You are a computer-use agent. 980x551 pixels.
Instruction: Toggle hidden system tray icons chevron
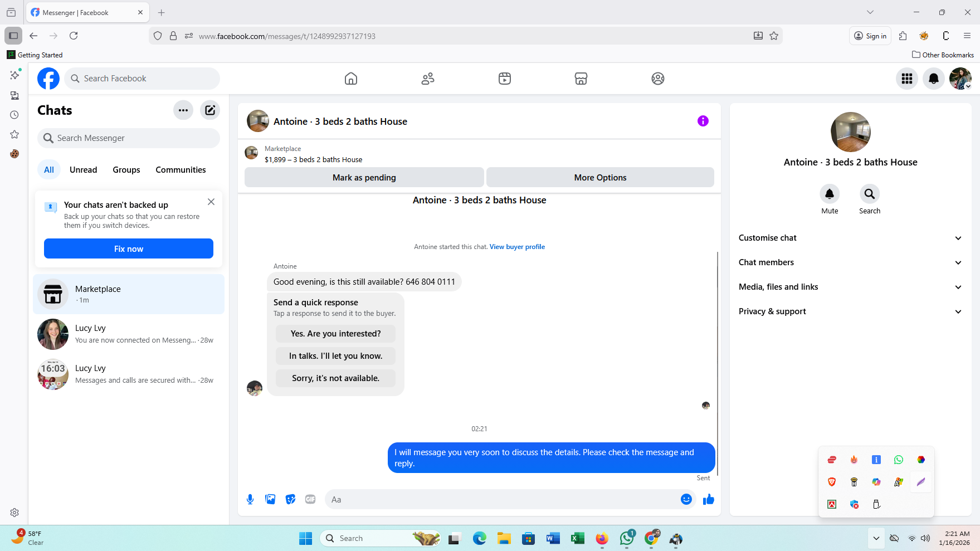tap(876, 538)
